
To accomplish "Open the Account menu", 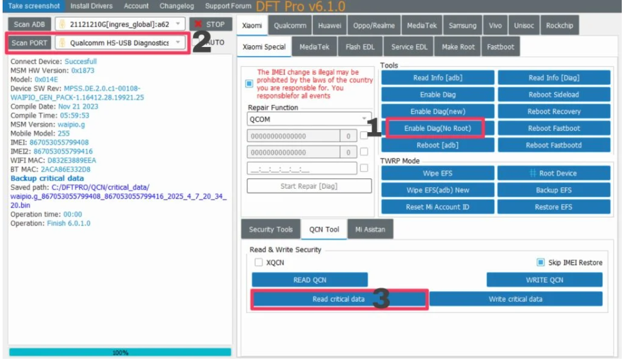I will (x=136, y=6).
